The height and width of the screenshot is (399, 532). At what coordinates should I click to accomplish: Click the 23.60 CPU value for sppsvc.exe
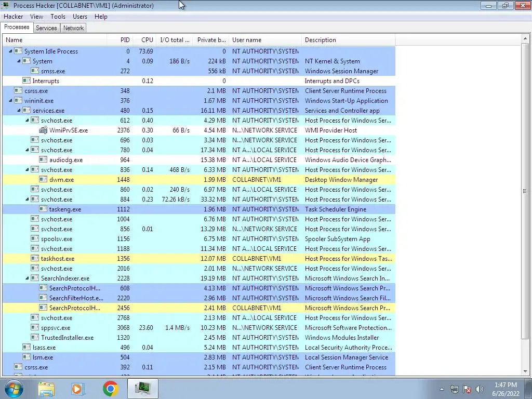pyautogui.click(x=146, y=328)
